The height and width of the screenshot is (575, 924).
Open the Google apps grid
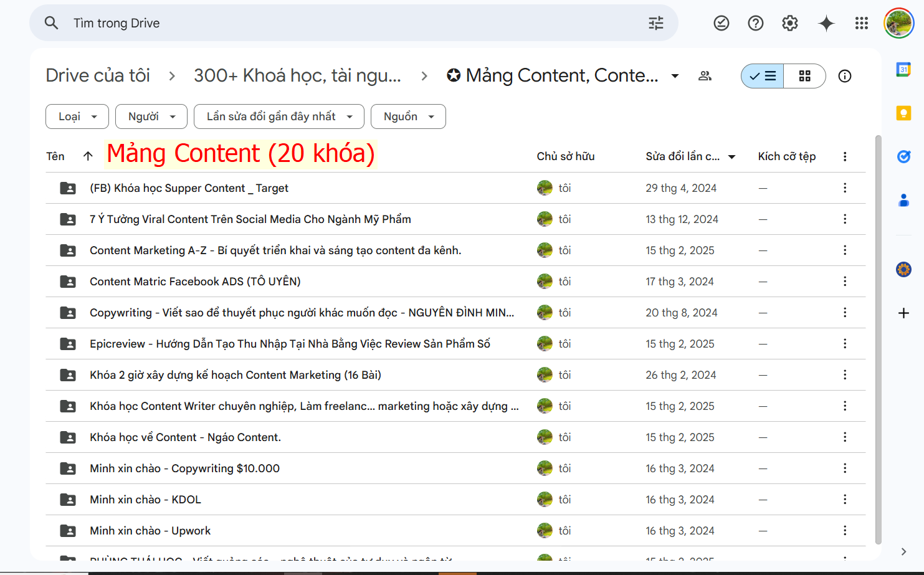click(x=862, y=23)
